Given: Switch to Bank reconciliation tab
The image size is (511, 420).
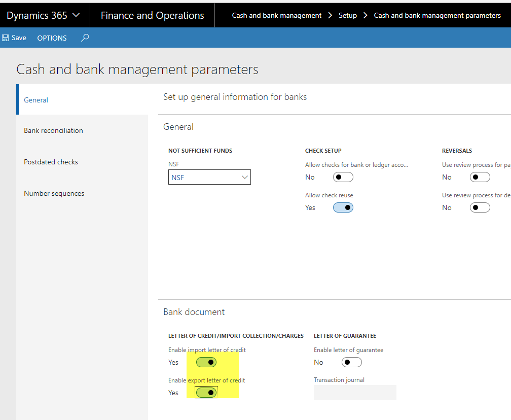Looking at the screenshot, I should [x=53, y=130].
